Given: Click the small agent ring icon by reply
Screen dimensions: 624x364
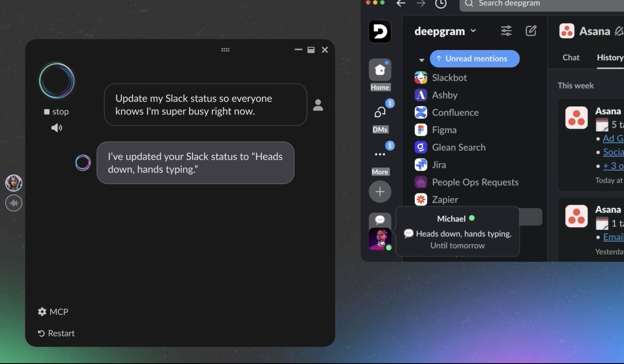Looking at the screenshot, I should 83,163.
